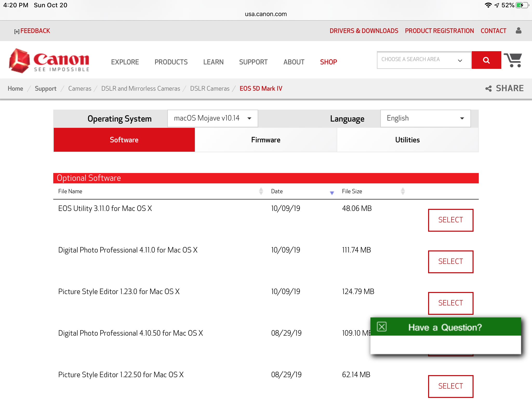
Task: Select EOS Utility 3.11.0 download
Action: pos(450,220)
